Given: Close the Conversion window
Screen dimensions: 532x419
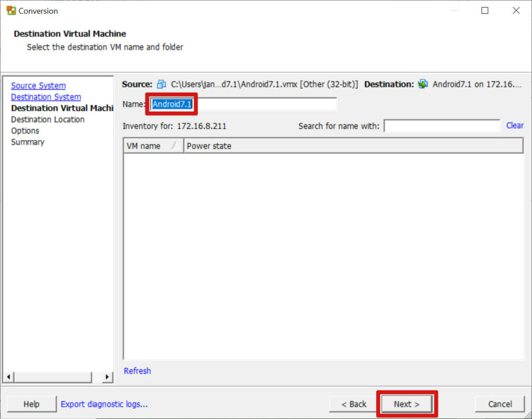Looking at the screenshot, I should [516, 10].
